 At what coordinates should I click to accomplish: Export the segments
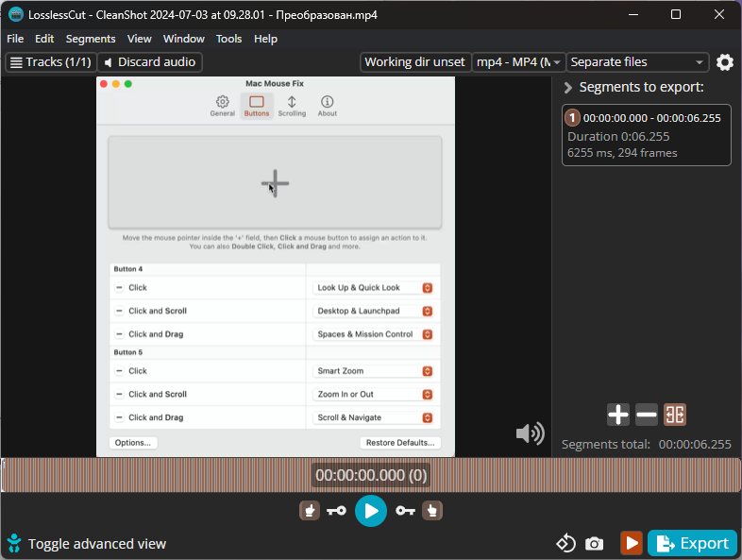(692, 543)
